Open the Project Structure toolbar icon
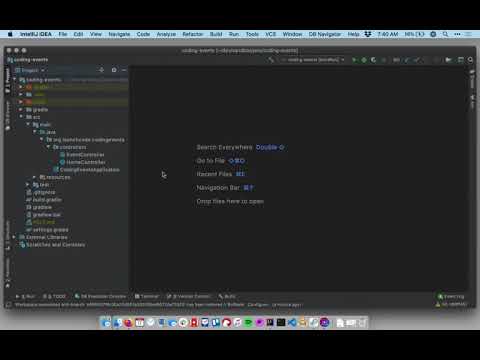 point(460,60)
